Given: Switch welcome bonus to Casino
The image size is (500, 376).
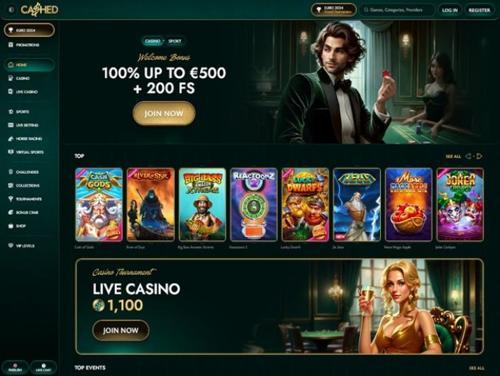Looking at the screenshot, I should (153, 41).
